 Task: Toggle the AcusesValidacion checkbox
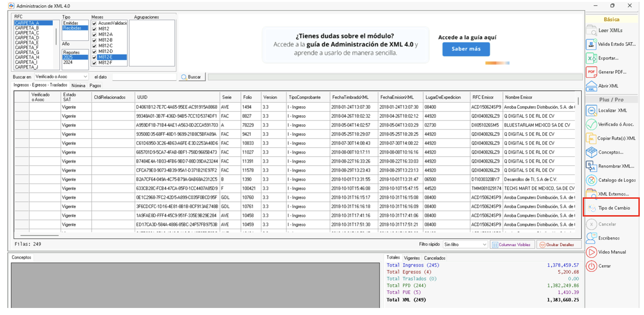[95, 23]
